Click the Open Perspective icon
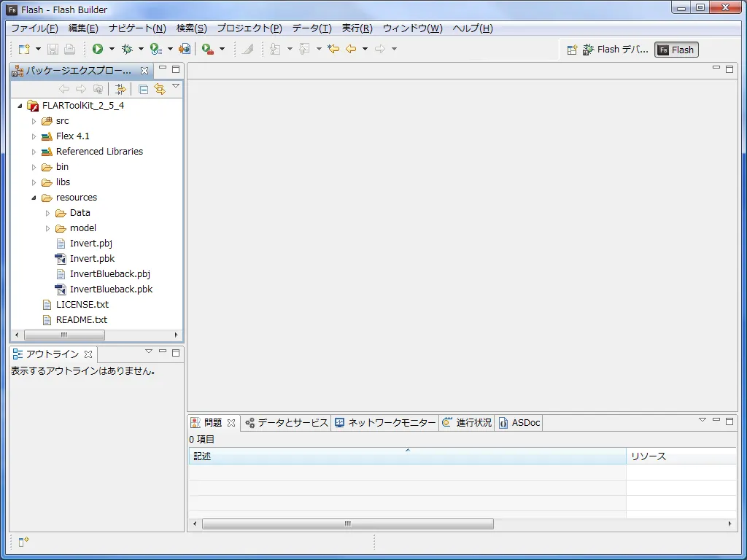 pos(572,50)
